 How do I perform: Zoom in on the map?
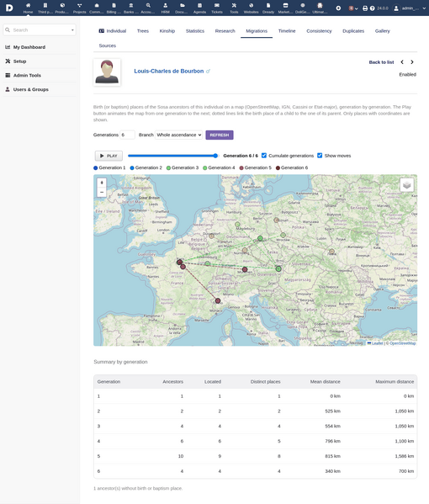102,183
